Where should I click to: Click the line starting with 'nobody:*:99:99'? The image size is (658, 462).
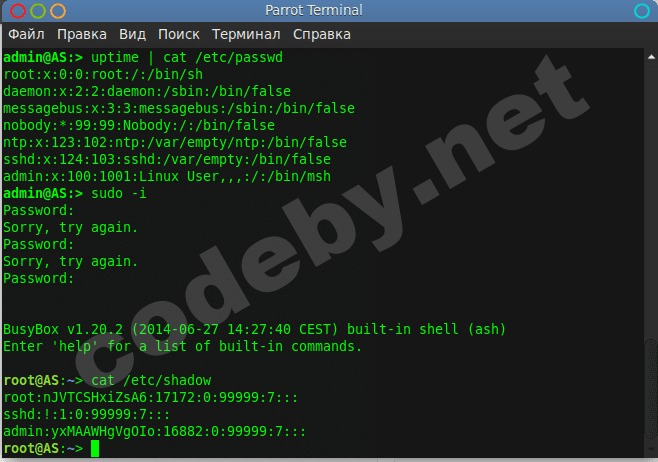(x=139, y=125)
